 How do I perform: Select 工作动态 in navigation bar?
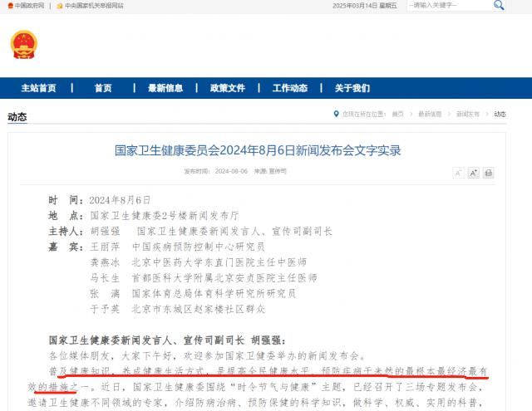pyautogui.click(x=290, y=88)
